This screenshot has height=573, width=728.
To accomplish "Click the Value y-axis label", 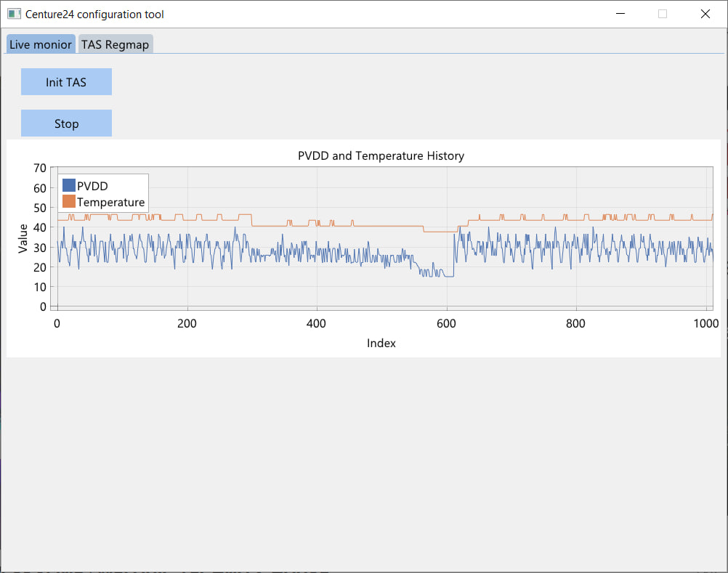I will click(23, 238).
